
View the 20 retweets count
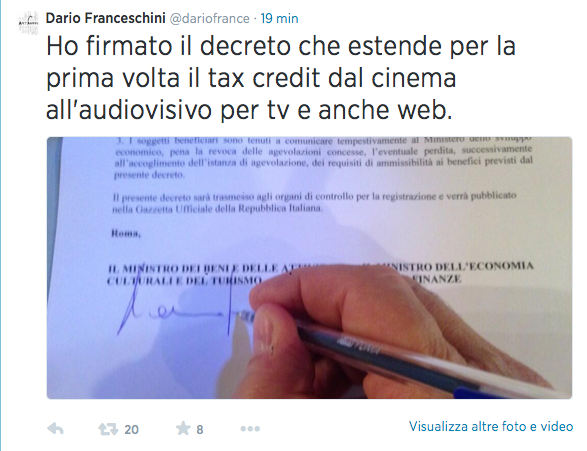point(131,429)
